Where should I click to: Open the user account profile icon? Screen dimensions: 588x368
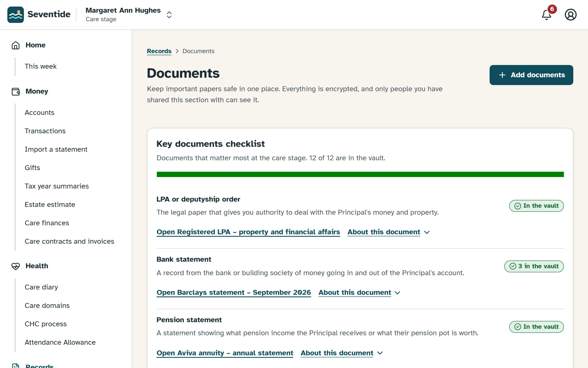571,14
